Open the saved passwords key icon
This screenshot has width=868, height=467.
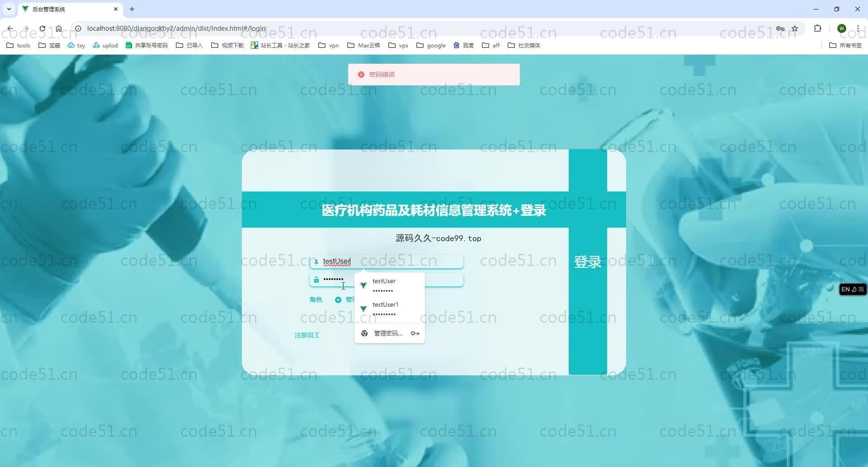pyautogui.click(x=780, y=28)
